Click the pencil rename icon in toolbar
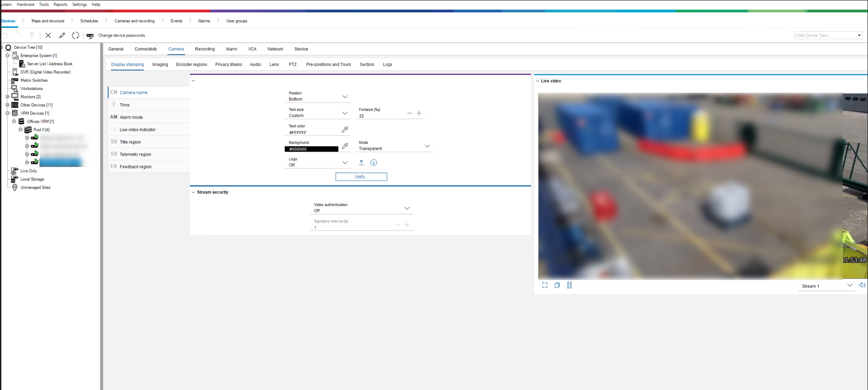 pyautogui.click(x=62, y=35)
